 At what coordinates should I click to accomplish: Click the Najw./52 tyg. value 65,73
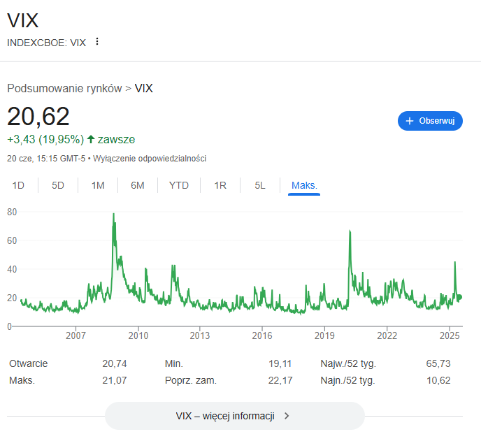tap(438, 363)
